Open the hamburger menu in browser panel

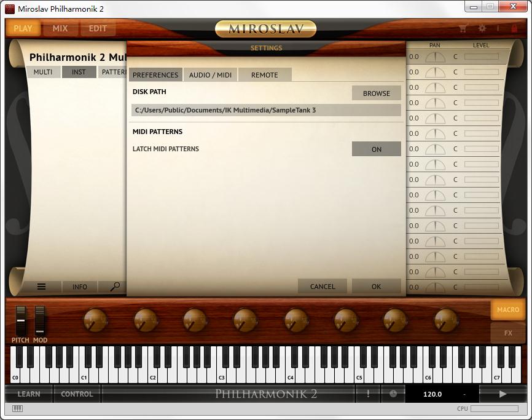point(42,287)
